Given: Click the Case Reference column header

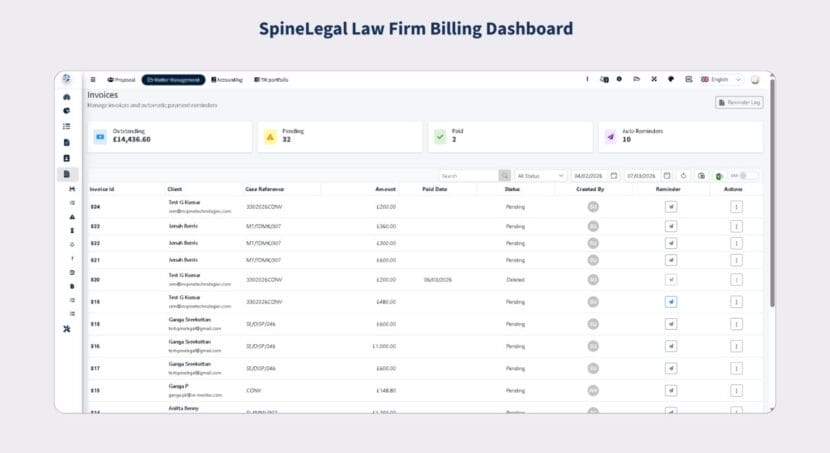Looking at the screenshot, I should (265, 189).
